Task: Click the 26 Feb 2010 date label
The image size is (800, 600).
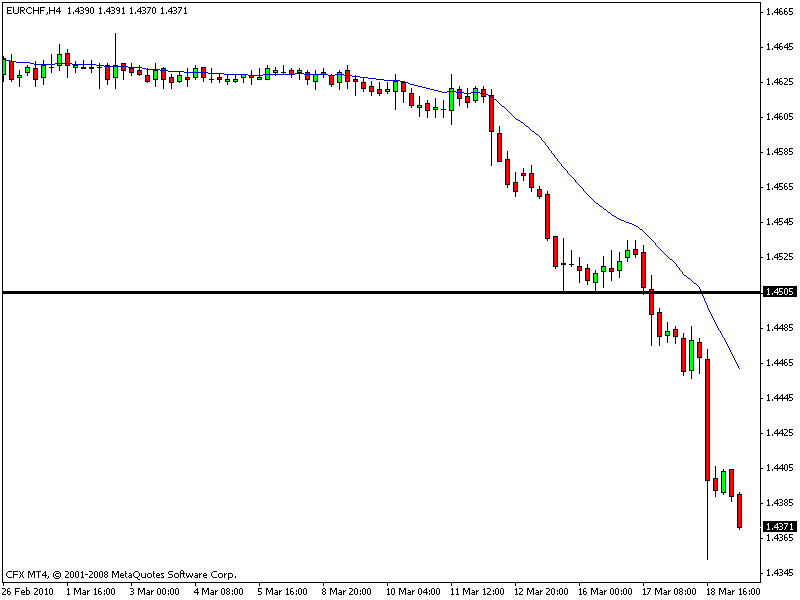Action: click(x=28, y=590)
